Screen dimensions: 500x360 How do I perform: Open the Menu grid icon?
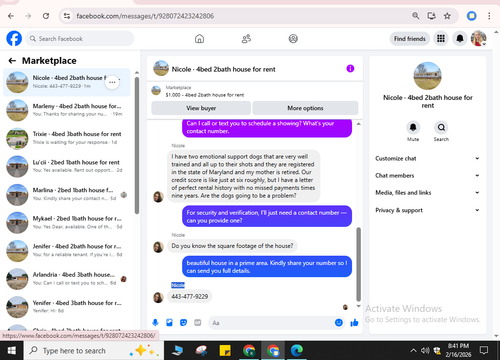point(441,39)
